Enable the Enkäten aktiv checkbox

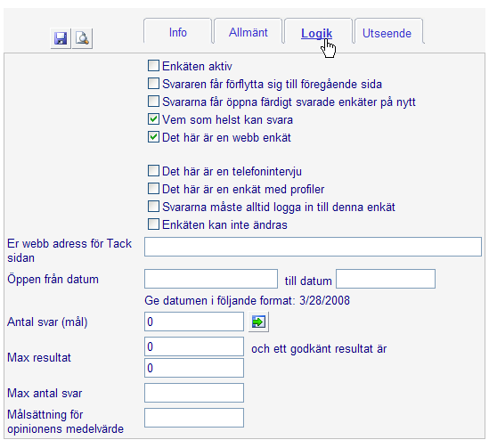[x=153, y=66]
